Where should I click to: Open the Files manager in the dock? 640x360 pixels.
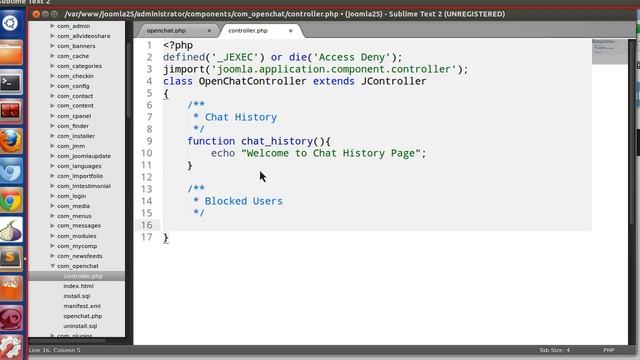click(11, 52)
